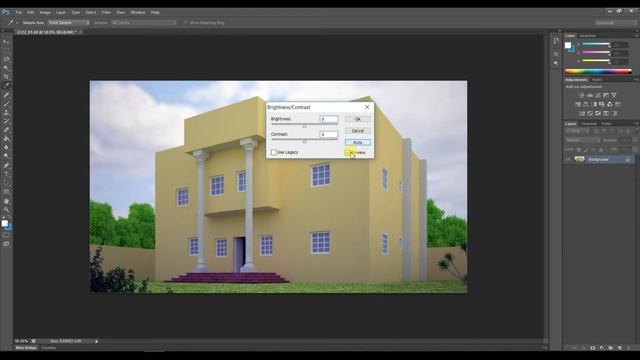Switch to the Channels tab

(589, 124)
